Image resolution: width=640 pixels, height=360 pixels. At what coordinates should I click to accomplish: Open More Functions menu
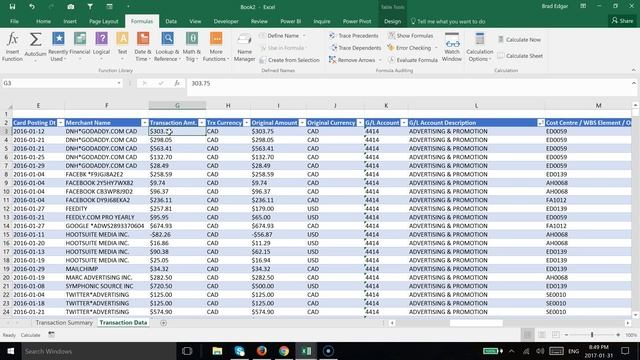pos(216,47)
